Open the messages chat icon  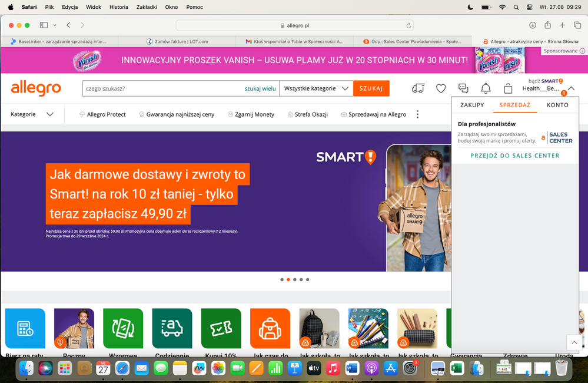tap(463, 88)
